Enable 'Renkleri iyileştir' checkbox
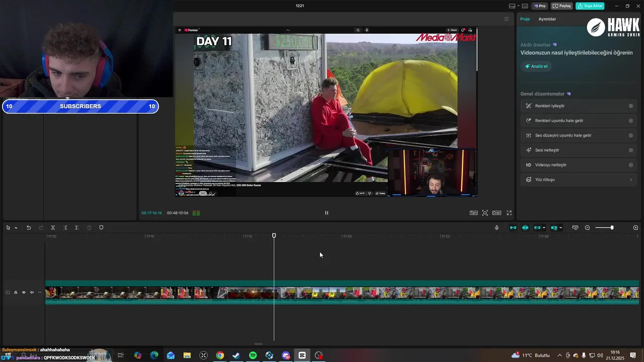The width and height of the screenshot is (644, 362). tap(631, 106)
